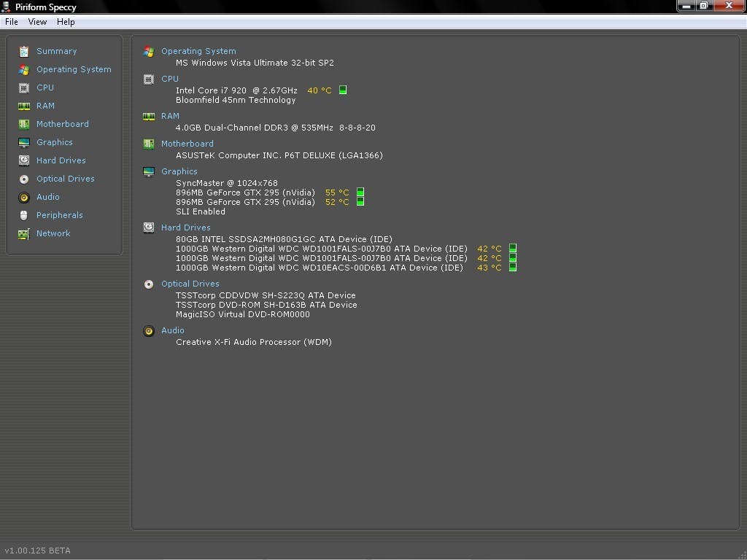747x560 pixels.
Task: Open the Operating System section in sidebar
Action: (74, 69)
